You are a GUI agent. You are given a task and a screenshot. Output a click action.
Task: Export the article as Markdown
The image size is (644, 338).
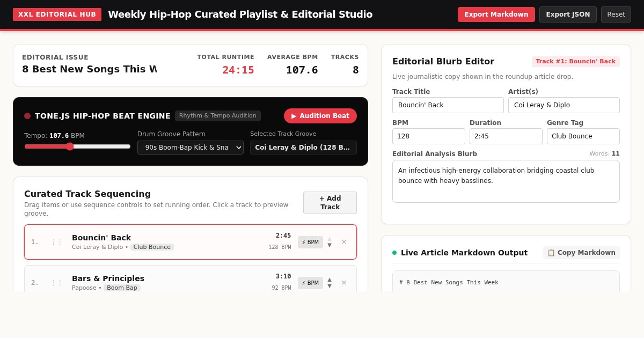tap(496, 14)
